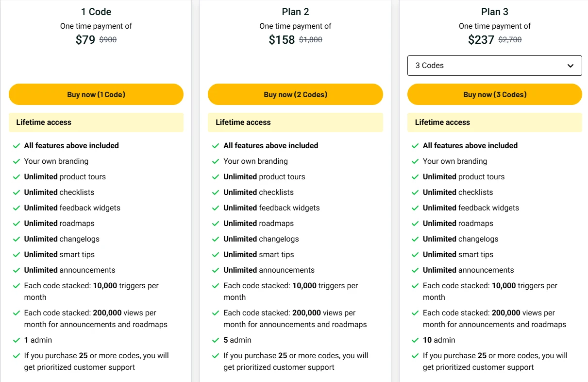Expand codes selector via chevron arrow
This screenshot has width=588, height=382.
click(x=571, y=66)
